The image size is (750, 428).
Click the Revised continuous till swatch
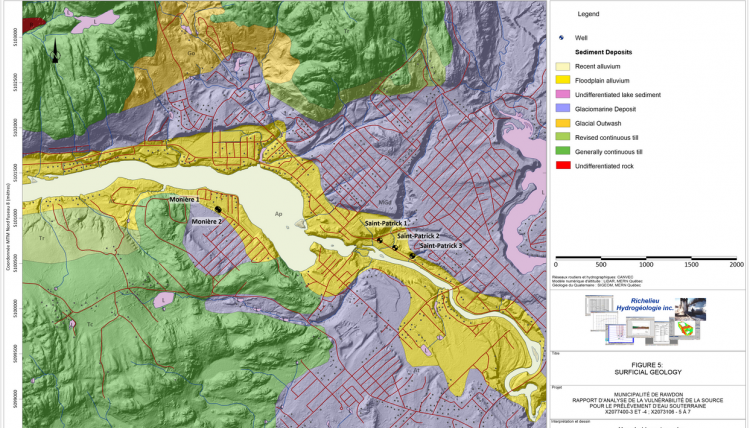(x=562, y=137)
